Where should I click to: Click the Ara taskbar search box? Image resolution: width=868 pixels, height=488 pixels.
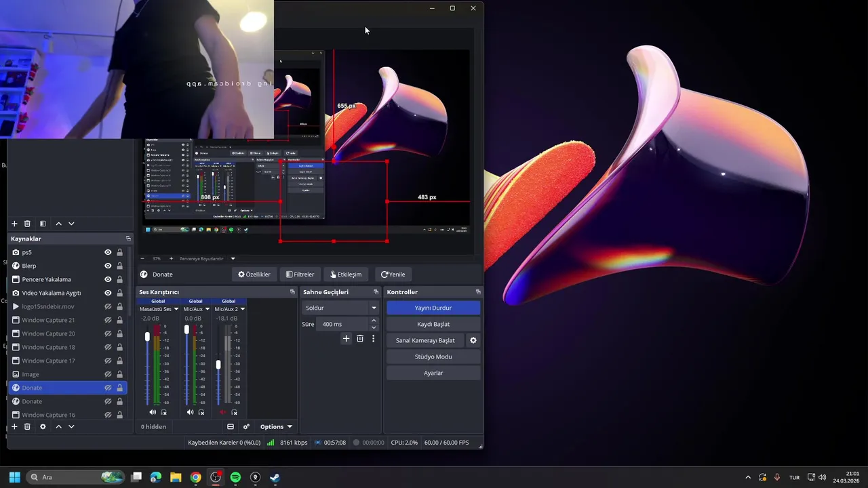[x=76, y=477]
